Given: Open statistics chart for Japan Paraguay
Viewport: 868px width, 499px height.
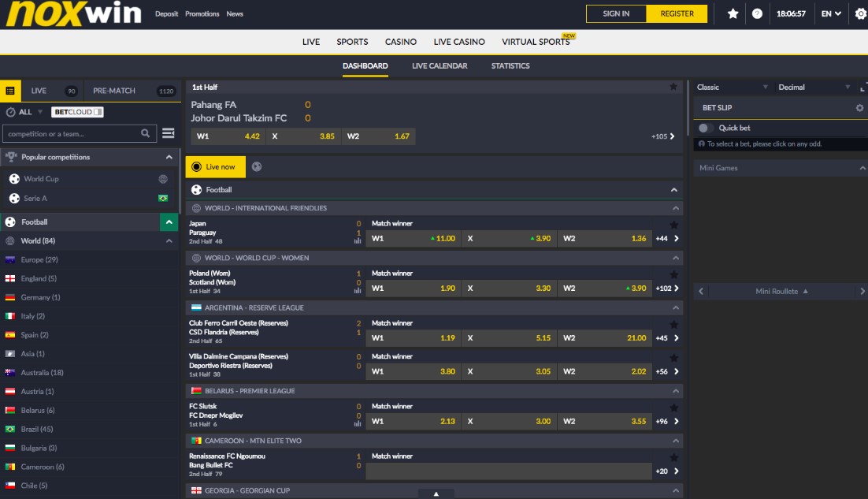Looking at the screenshot, I should pyautogui.click(x=358, y=241).
